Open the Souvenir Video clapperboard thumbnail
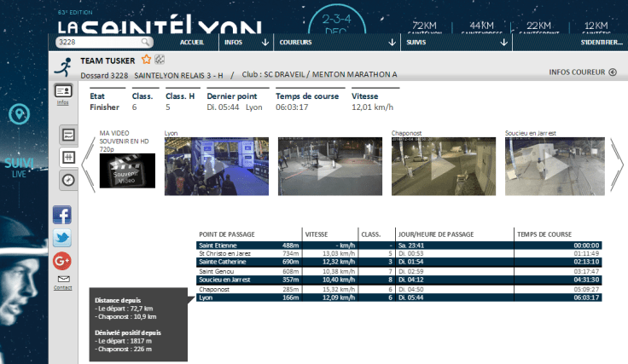This screenshot has height=364, width=628. [x=127, y=170]
